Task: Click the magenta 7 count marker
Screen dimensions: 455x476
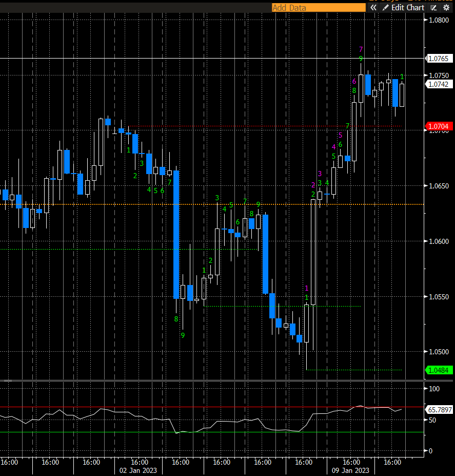Action: [361, 49]
